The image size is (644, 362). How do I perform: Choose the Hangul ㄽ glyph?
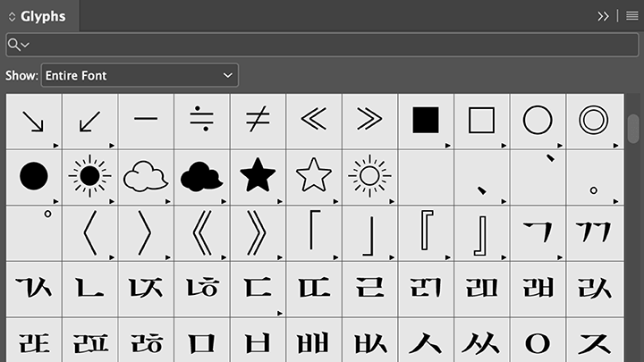click(595, 289)
